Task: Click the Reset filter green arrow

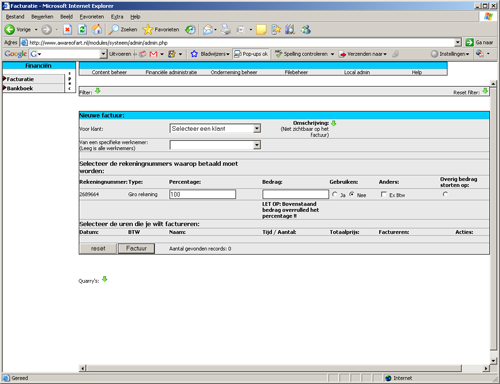Action: click(x=485, y=91)
